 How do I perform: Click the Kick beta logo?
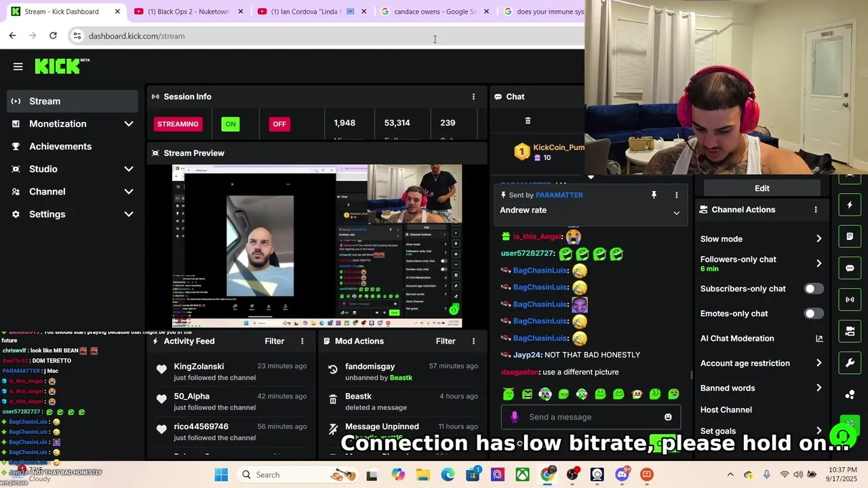pos(62,66)
